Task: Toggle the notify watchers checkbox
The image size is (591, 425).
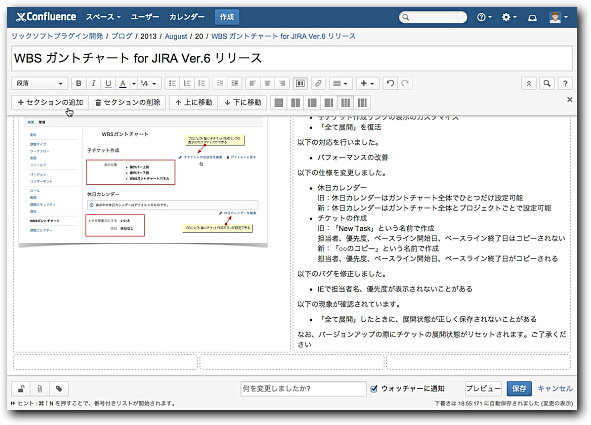Action: [374, 389]
